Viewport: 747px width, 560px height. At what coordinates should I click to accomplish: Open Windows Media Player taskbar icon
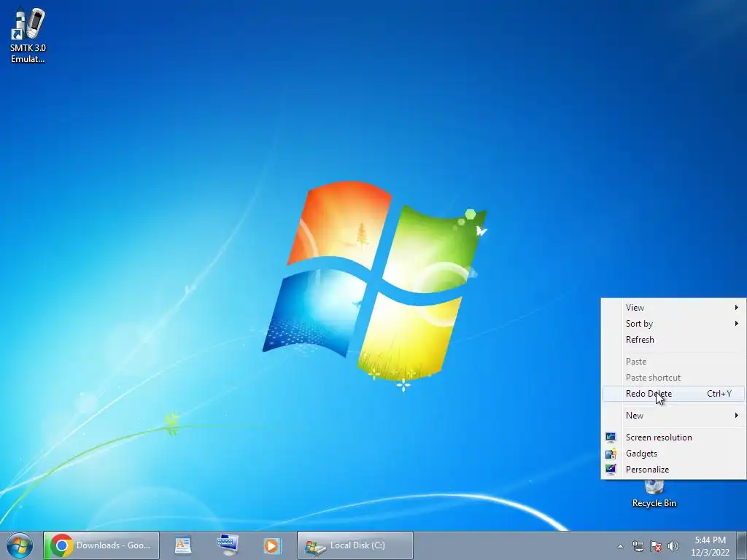[x=272, y=545]
